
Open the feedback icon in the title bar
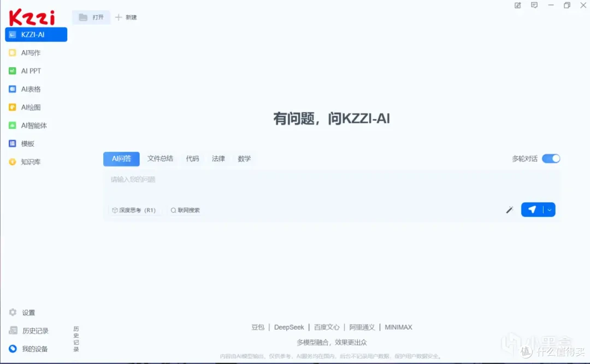point(534,5)
